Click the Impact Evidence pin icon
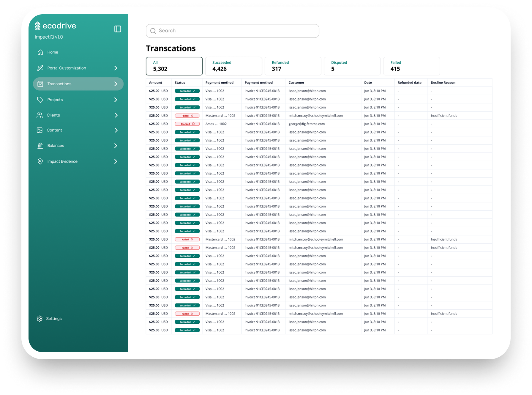The height and width of the screenshot is (395, 532). [x=40, y=161]
